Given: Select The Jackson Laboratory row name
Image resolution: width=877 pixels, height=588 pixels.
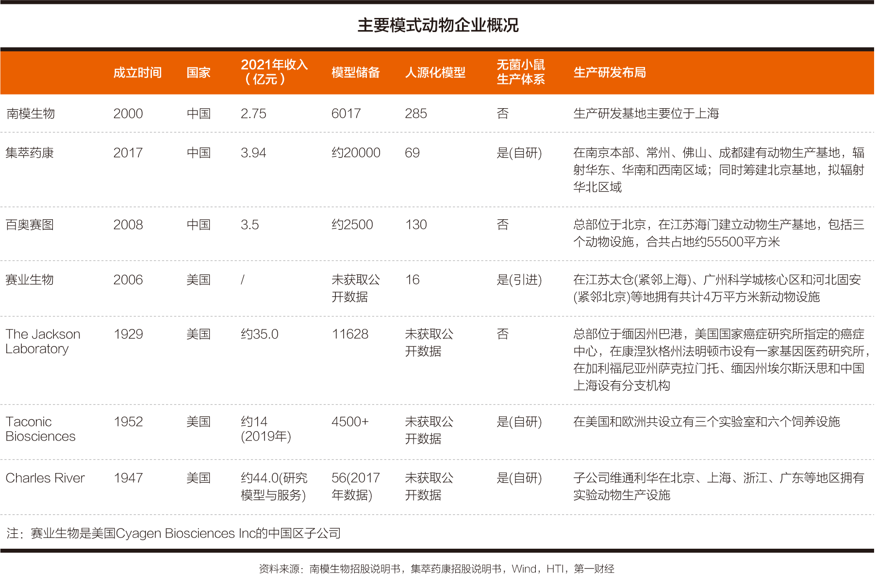Looking at the screenshot, I should pyautogui.click(x=43, y=342).
